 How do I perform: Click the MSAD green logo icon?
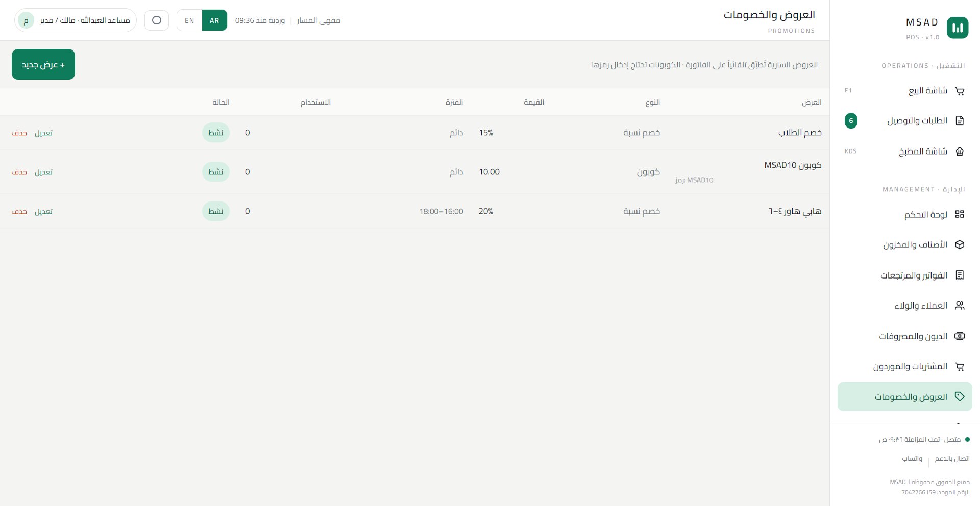pyautogui.click(x=958, y=28)
